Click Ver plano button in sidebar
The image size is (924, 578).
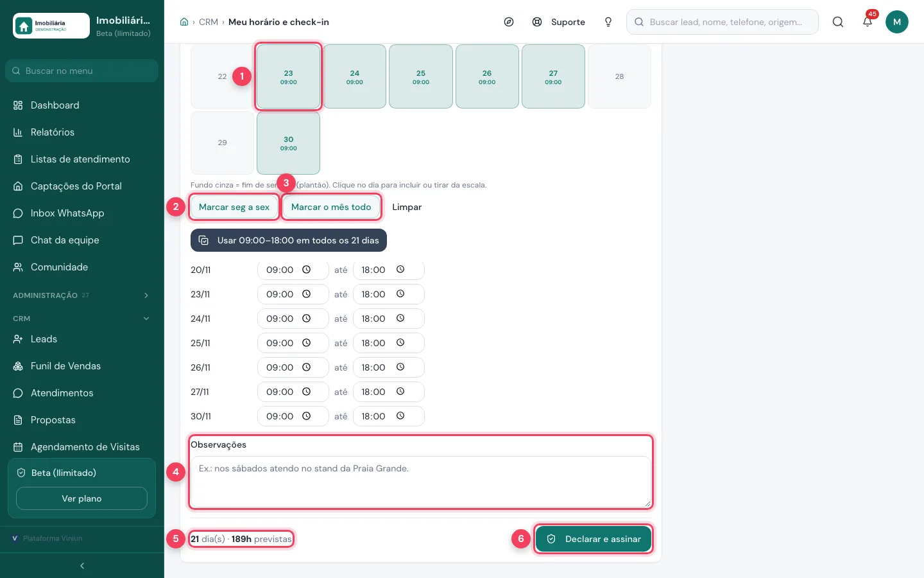(81, 498)
